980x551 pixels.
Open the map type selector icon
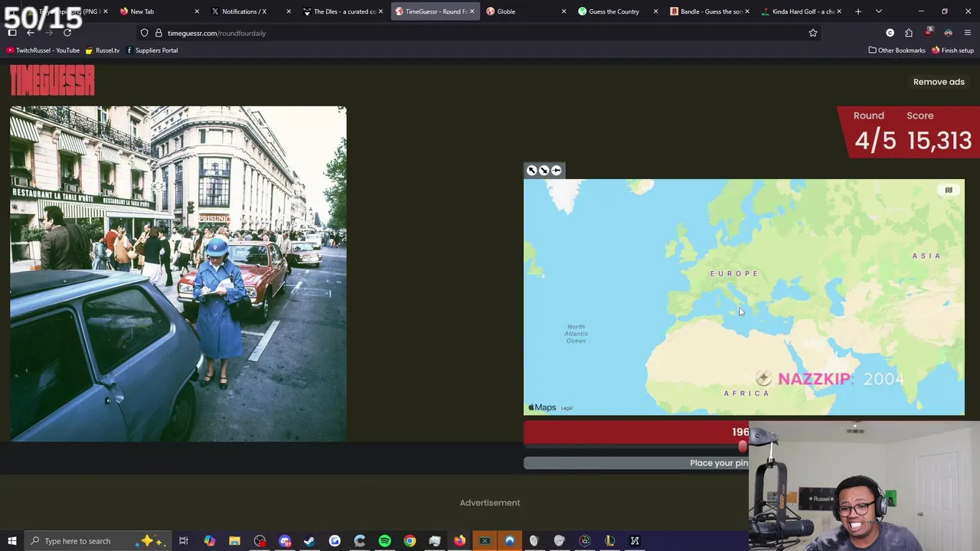[949, 191]
